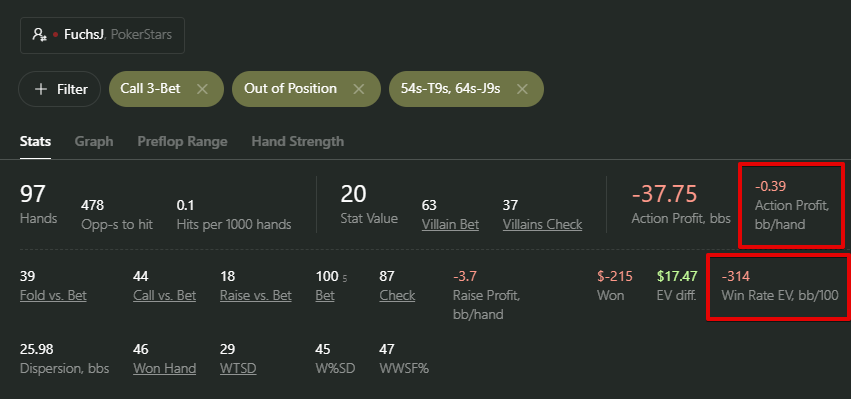Click the Fold vs. Bet link
856x399 pixels.
coord(53,296)
